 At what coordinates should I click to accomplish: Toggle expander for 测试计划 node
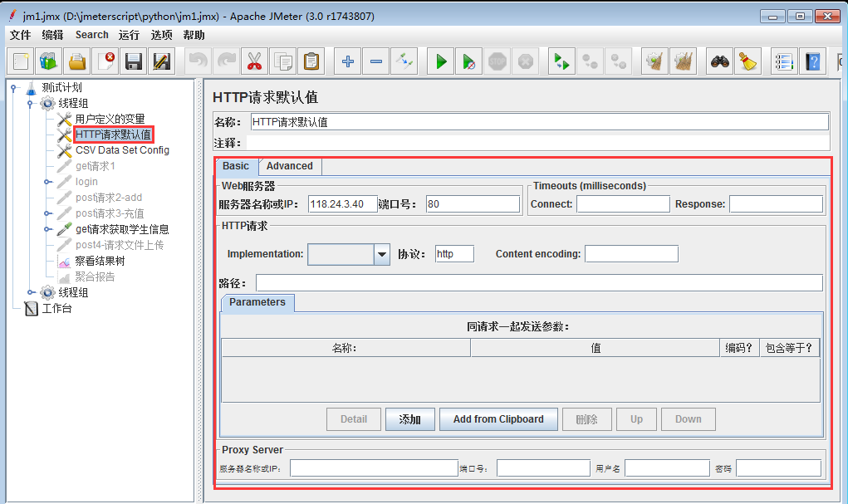tap(14, 88)
